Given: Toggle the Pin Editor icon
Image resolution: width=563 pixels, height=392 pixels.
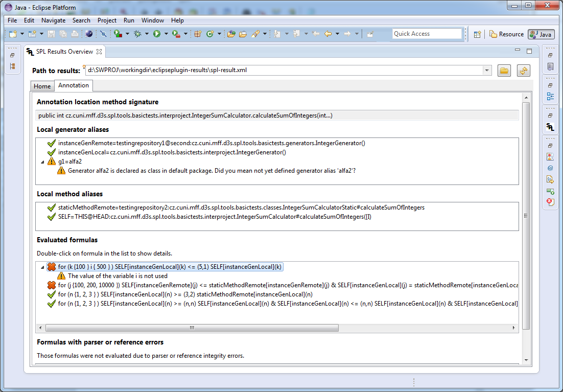Looking at the screenshot, I should coord(370,34).
